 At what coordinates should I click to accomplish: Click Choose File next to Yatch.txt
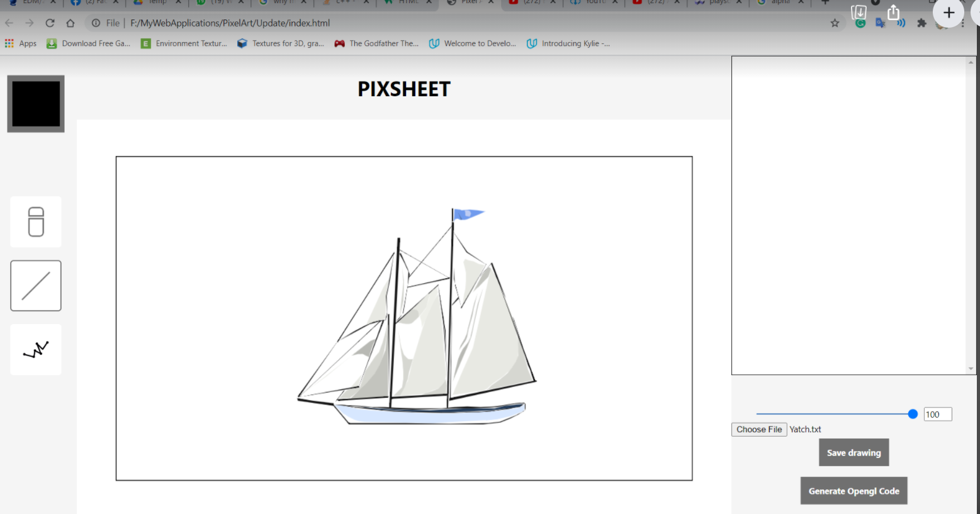point(758,429)
